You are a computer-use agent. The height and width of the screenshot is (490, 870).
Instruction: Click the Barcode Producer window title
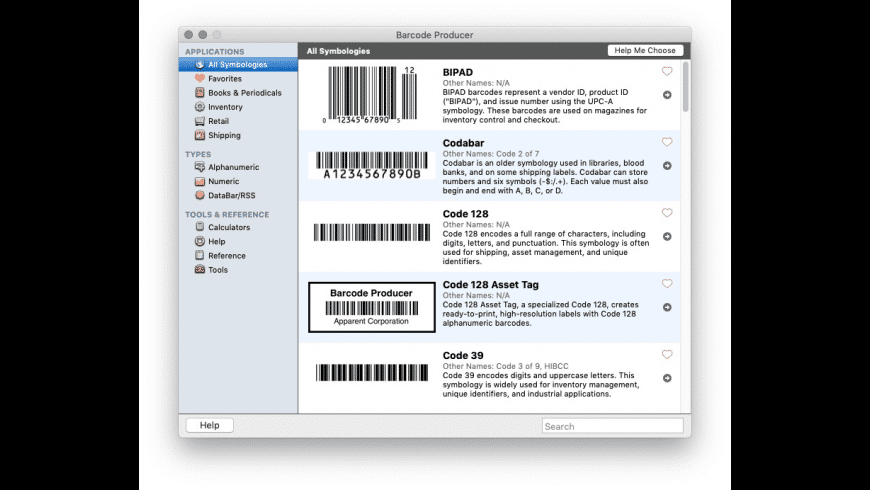point(434,34)
